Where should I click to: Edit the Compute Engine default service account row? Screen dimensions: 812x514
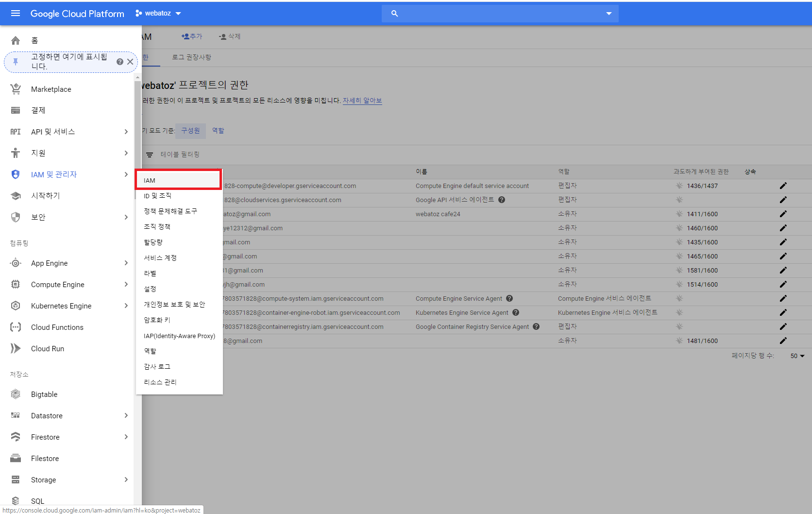click(783, 186)
